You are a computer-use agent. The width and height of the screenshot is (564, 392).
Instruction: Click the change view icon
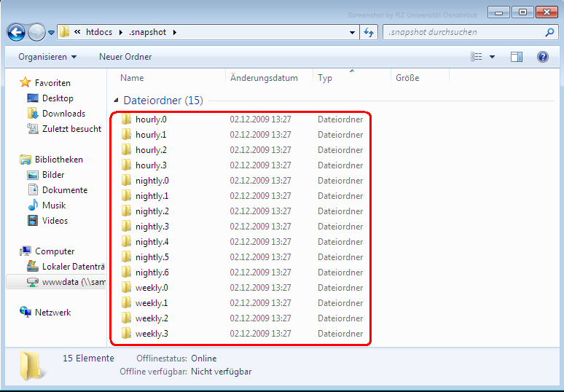(477, 57)
